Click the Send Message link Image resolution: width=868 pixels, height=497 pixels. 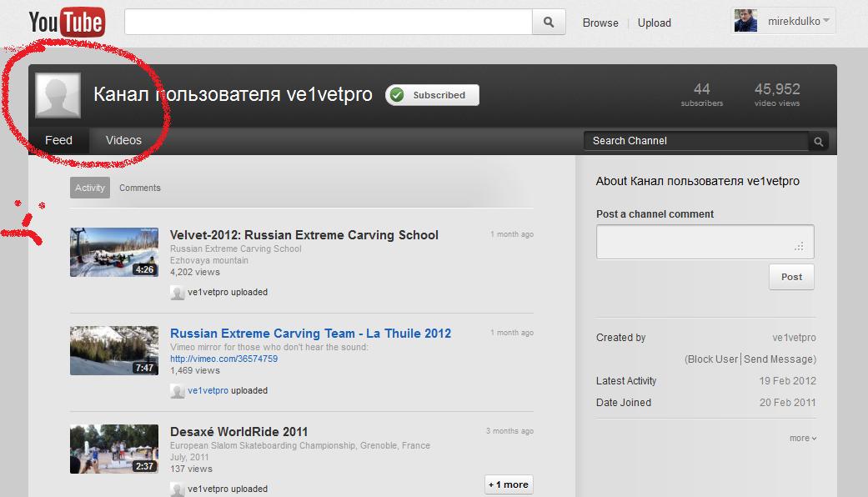pyautogui.click(x=779, y=359)
